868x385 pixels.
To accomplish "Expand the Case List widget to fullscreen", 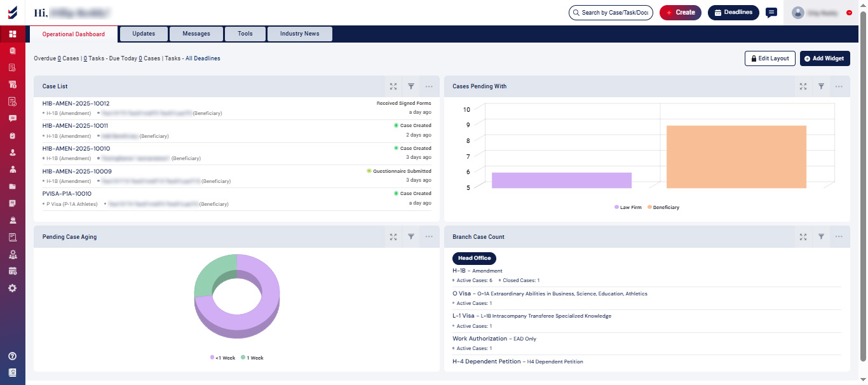I will 393,86.
